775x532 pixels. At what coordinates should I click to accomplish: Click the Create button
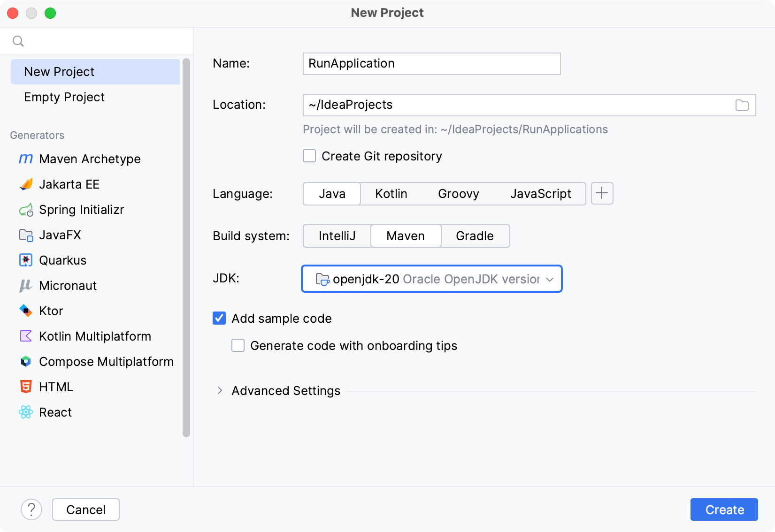(x=724, y=509)
